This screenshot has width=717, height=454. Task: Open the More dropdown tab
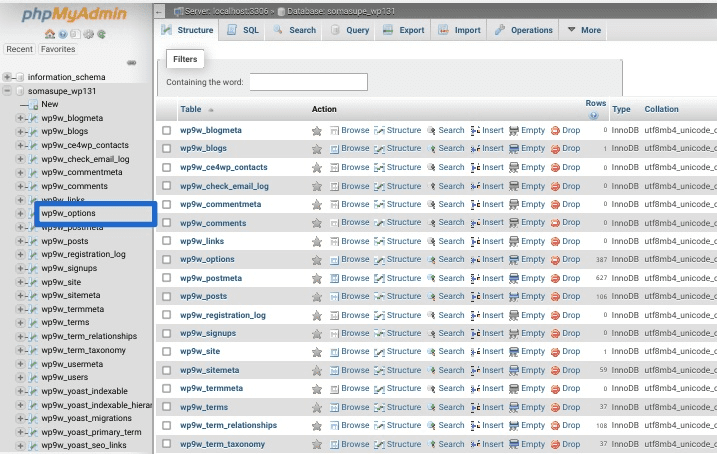(x=584, y=30)
